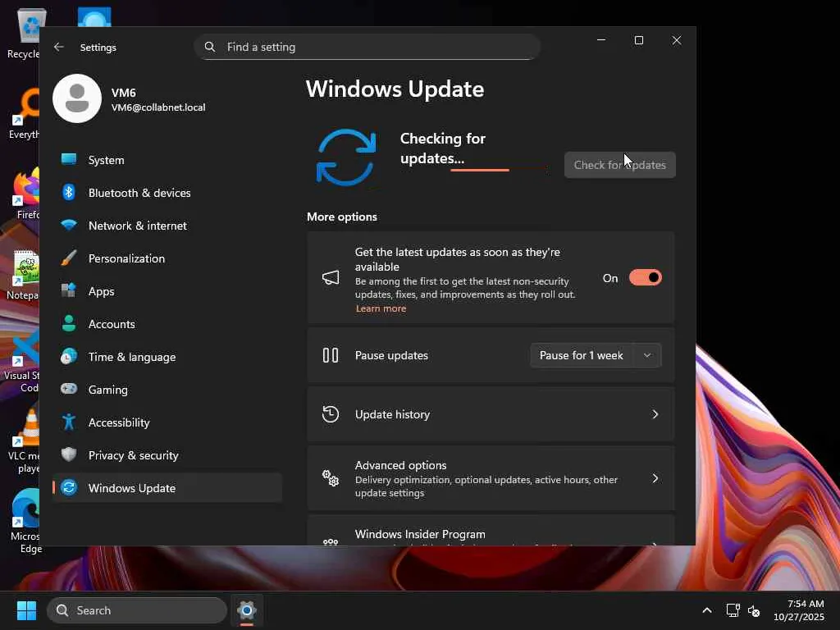Click the Time & language clock icon
The width and height of the screenshot is (840, 630).
[x=69, y=356]
